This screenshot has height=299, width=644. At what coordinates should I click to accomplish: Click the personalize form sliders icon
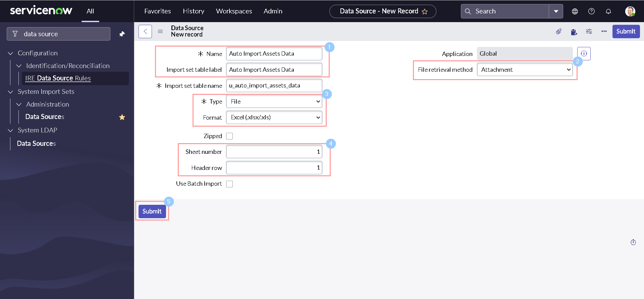(589, 32)
